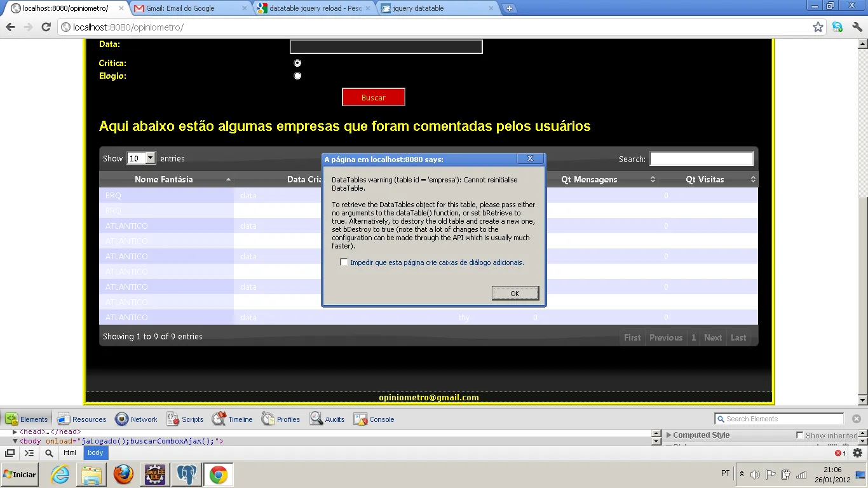The image size is (868, 488).
Task: Collapse the body node in the DOM tree
Action: (x=15, y=441)
